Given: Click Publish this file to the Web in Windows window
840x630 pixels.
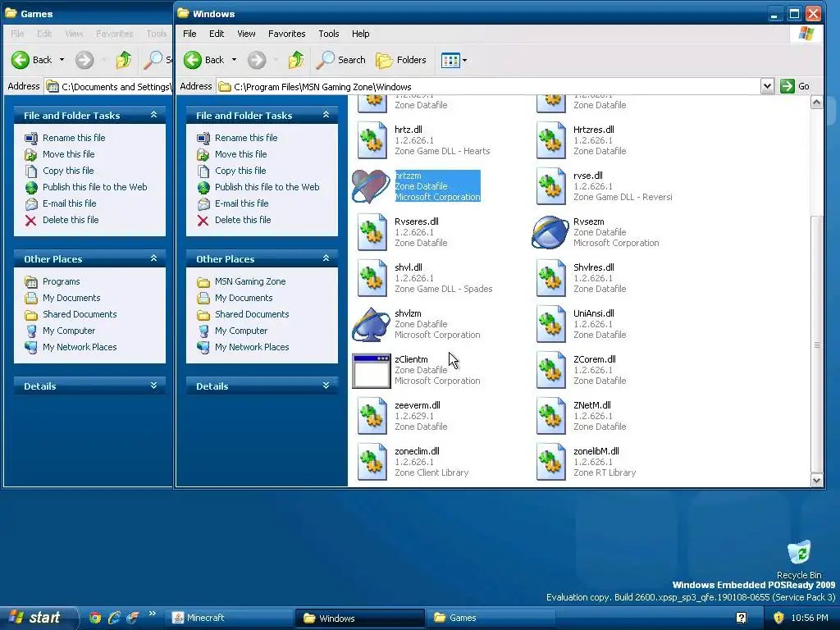Looking at the screenshot, I should point(267,187).
